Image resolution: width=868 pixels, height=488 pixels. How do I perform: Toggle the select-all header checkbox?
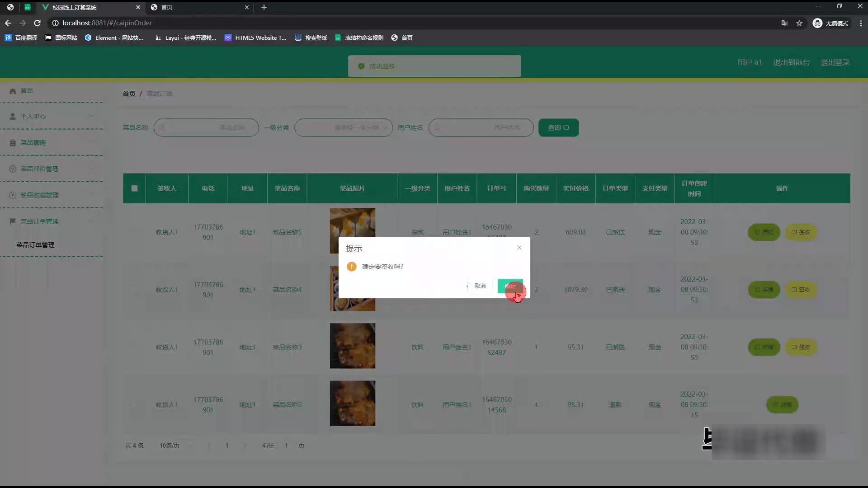[x=134, y=188]
